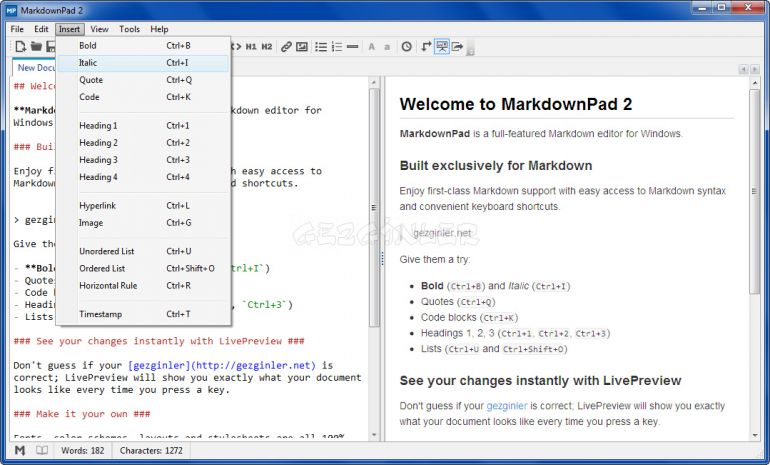Click unordered list bullet toolbar icon
The width and height of the screenshot is (770, 465).
pyautogui.click(x=321, y=47)
